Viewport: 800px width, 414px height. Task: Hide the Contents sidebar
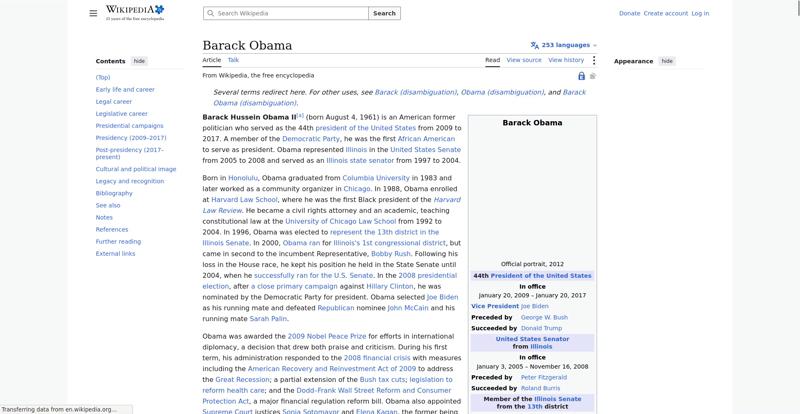(x=139, y=61)
